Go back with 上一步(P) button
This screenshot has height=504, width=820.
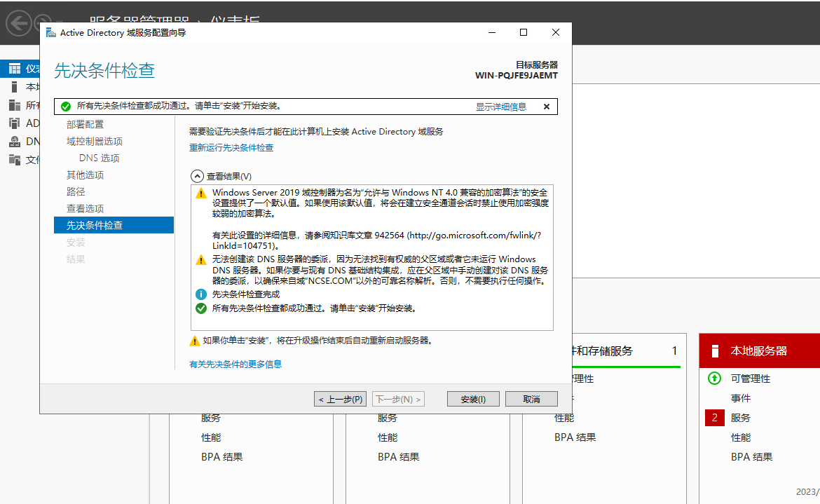(x=341, y=399)
